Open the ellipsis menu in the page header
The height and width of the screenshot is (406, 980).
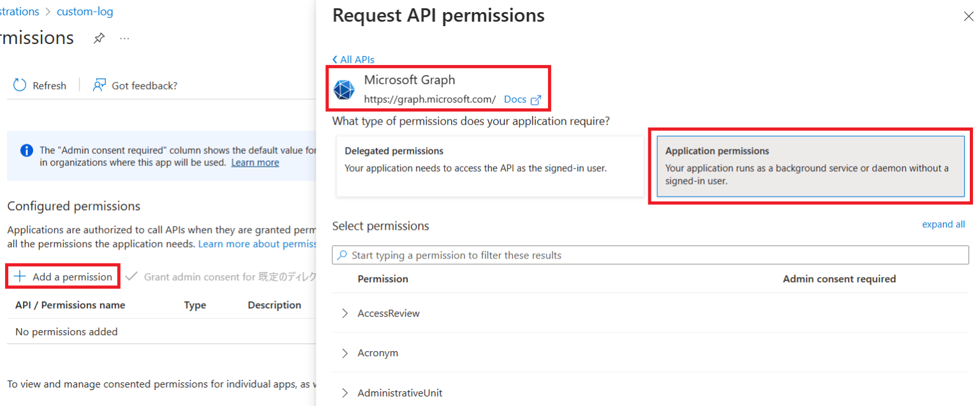coord(124,38)
